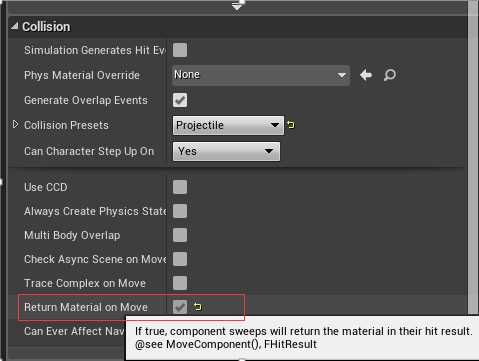Reset Return Material on Move to default
The width and height of the screenshot is (479, 361).
(x=198, y=307)
